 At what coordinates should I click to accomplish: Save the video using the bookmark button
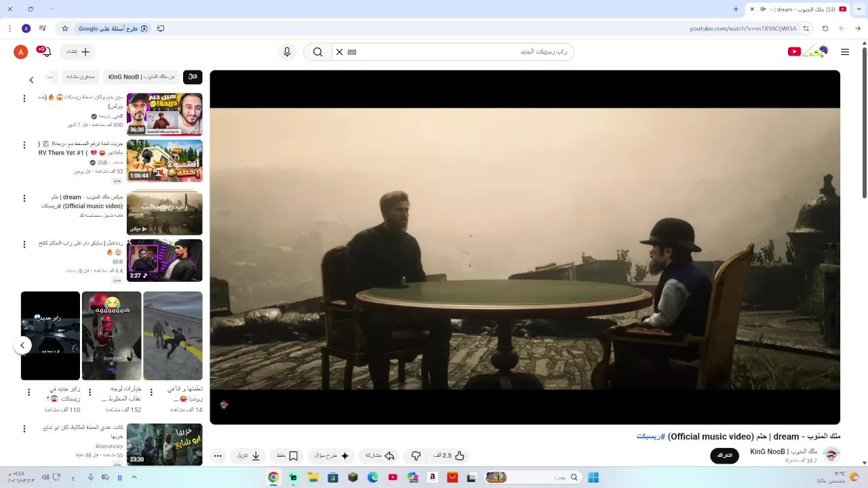287,455
